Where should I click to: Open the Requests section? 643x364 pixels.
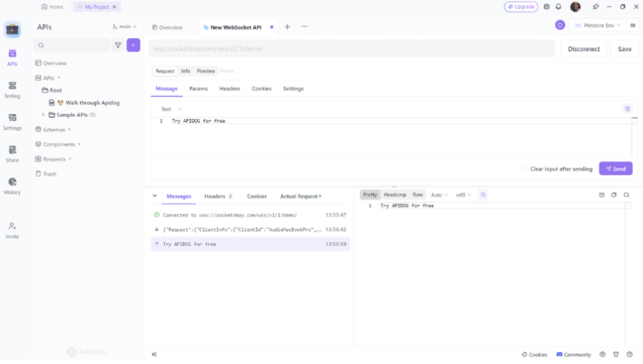pyautogui.click(x=54, y=159)
